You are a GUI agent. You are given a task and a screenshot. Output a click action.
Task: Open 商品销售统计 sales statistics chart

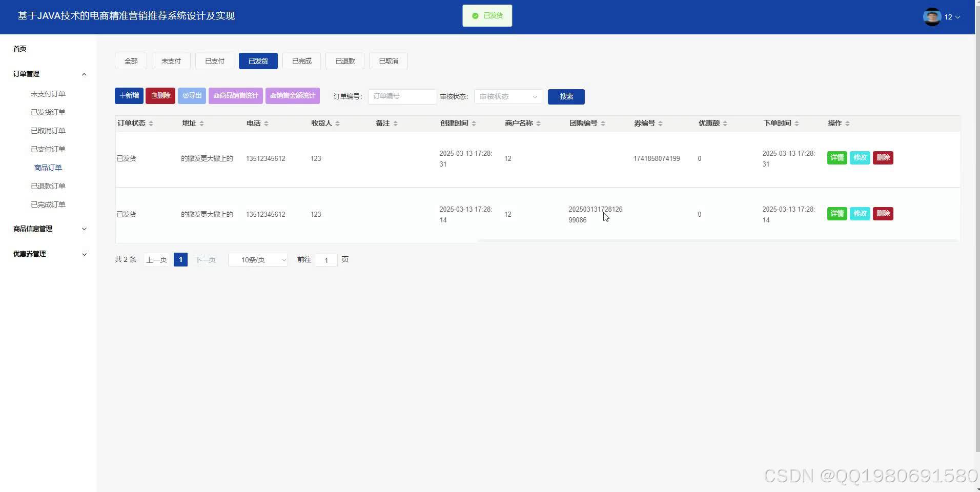click(235, 95)
